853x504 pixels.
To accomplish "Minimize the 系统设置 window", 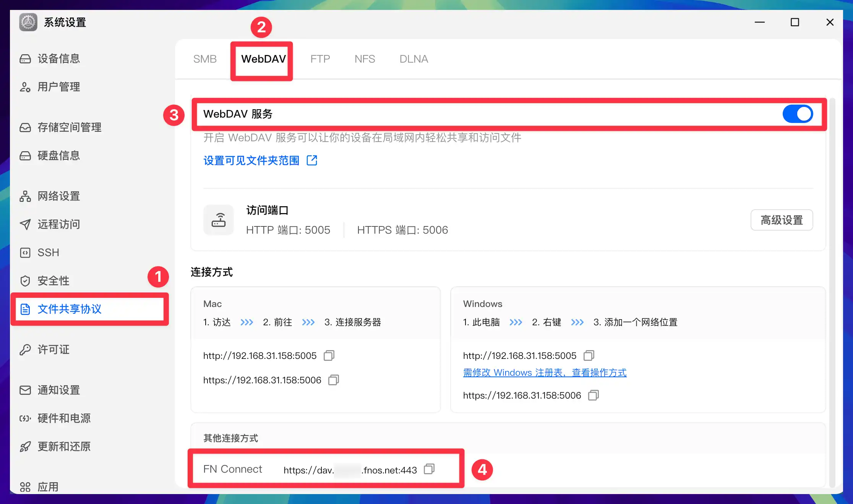I will [760, 22].
